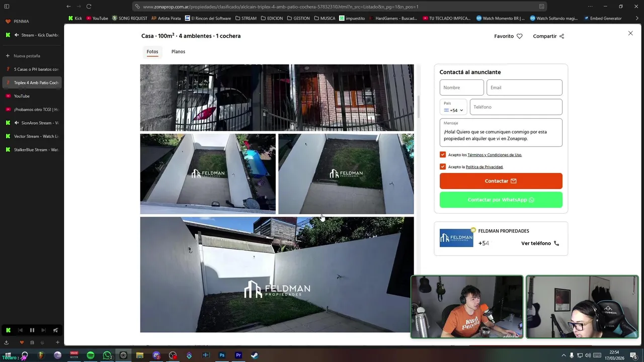Open Photoshop from the taskbar
Screen dimensions: 644x362
[222, 355]
